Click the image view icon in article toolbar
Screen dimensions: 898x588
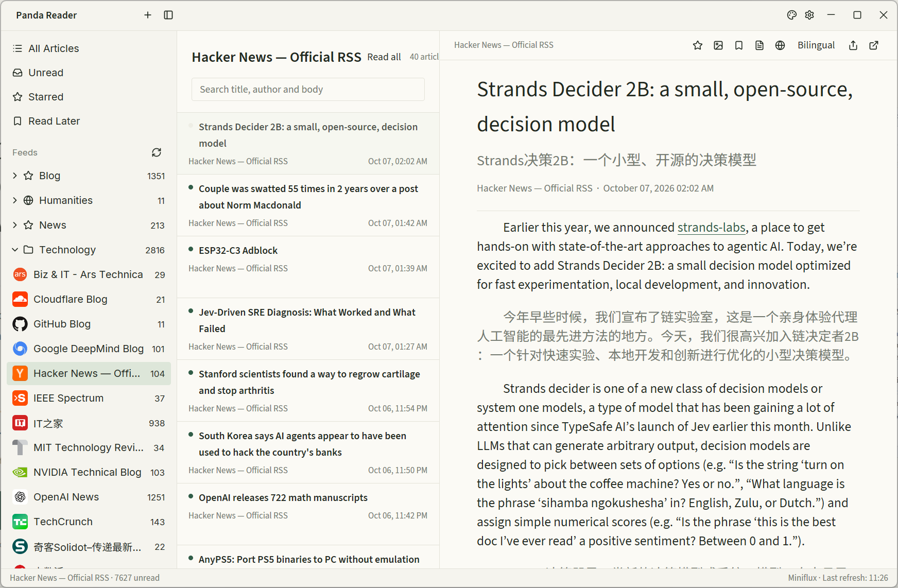(x=718, y=45)
